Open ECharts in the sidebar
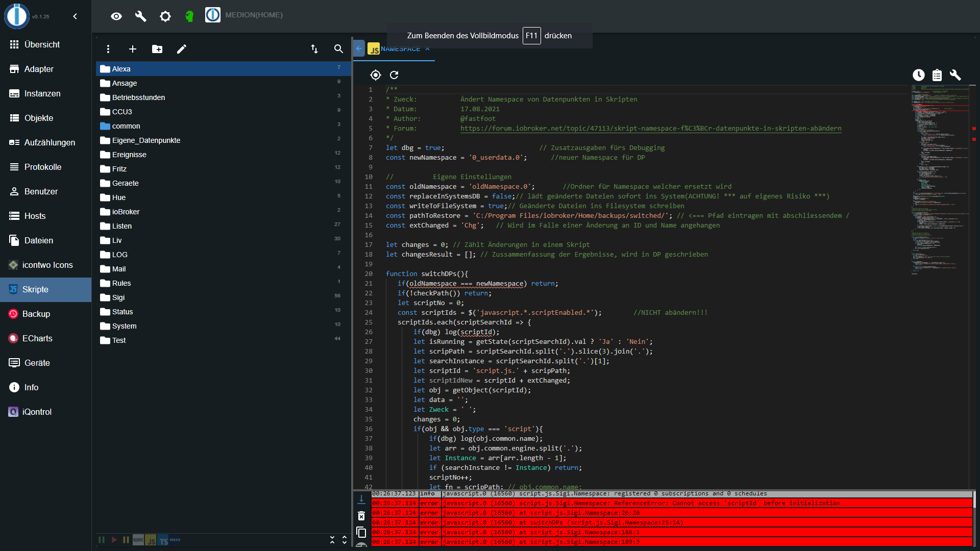This screenshot has width=980, height=551. coord(46,338)
